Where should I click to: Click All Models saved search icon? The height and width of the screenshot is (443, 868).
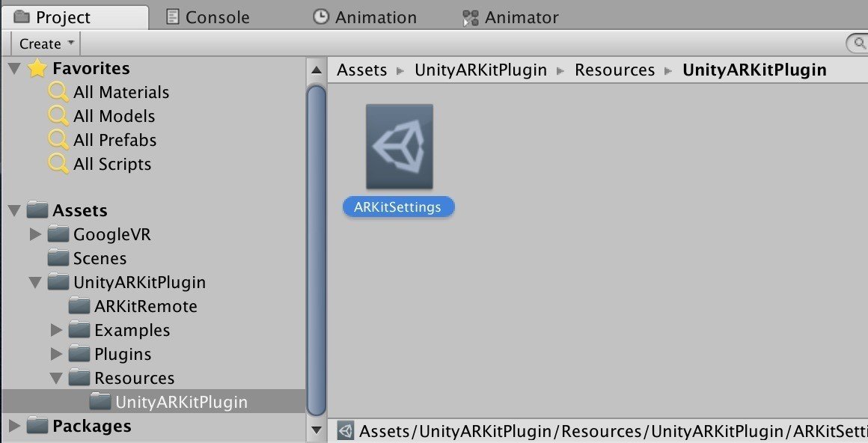58,116
